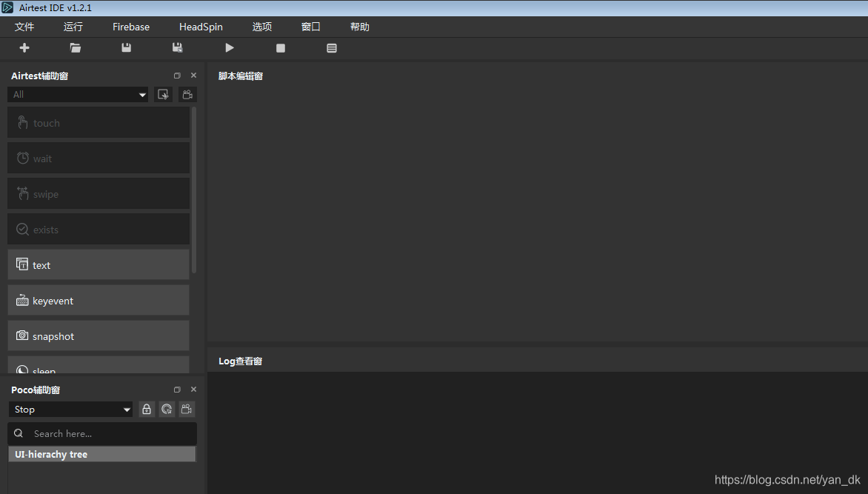The height and width of the screenshot is (494, 868).
Task: Click the sleep command button
Action: (x=99, y=366)
